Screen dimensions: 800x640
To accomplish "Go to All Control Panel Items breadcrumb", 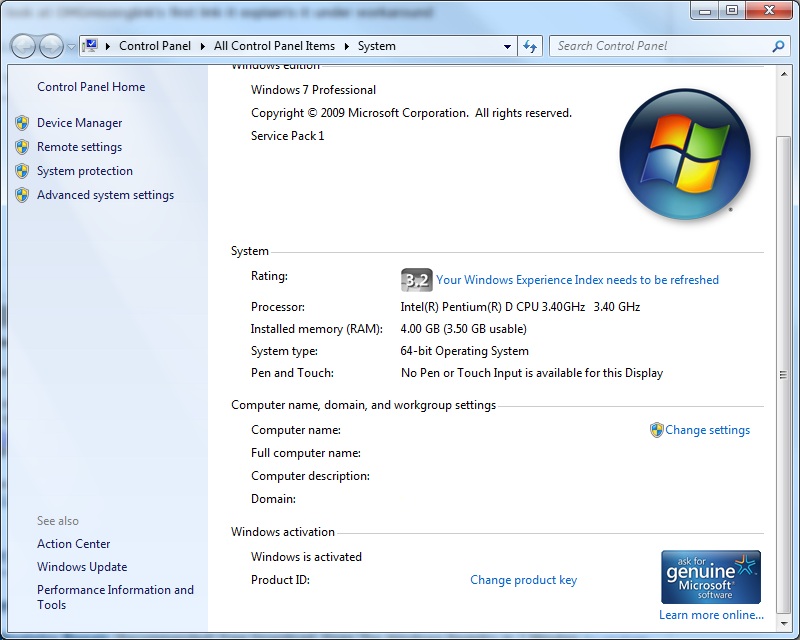I will (x=274, y=46).
